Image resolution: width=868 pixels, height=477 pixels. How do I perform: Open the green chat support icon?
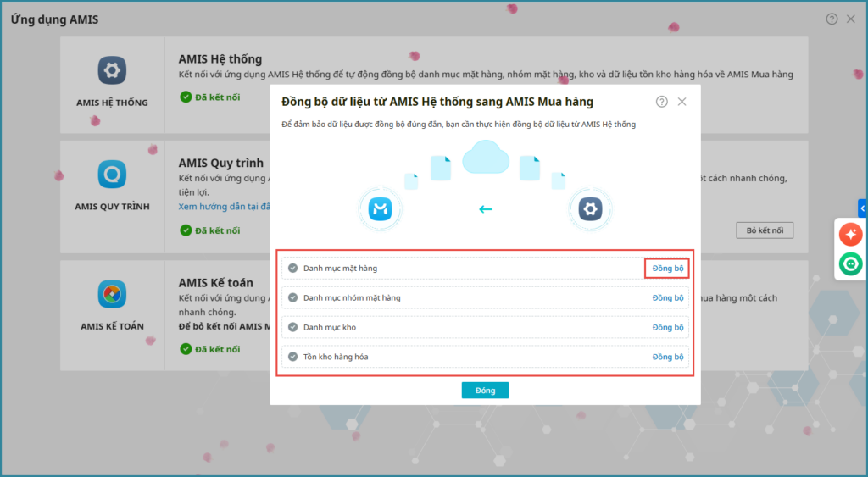point(850,264)
